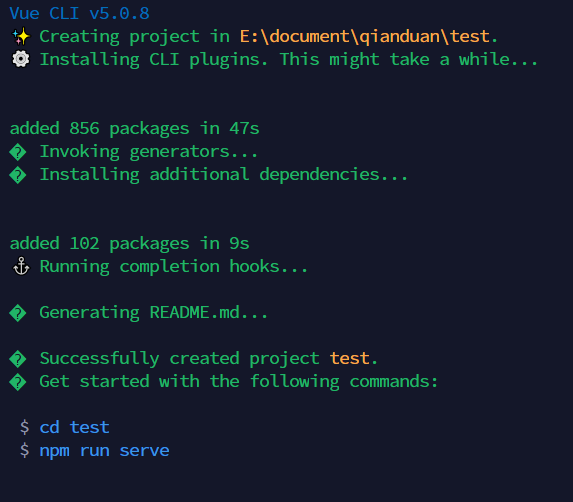Click the This might take a while text
This screenshot has width=573, height=502.
point(409,59)
